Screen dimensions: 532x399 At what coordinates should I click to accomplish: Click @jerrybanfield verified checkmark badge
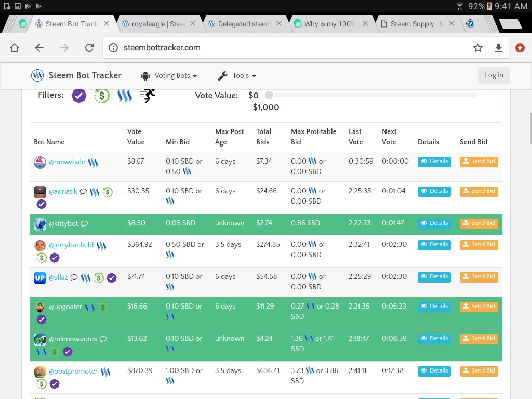[x=55, y=258]
